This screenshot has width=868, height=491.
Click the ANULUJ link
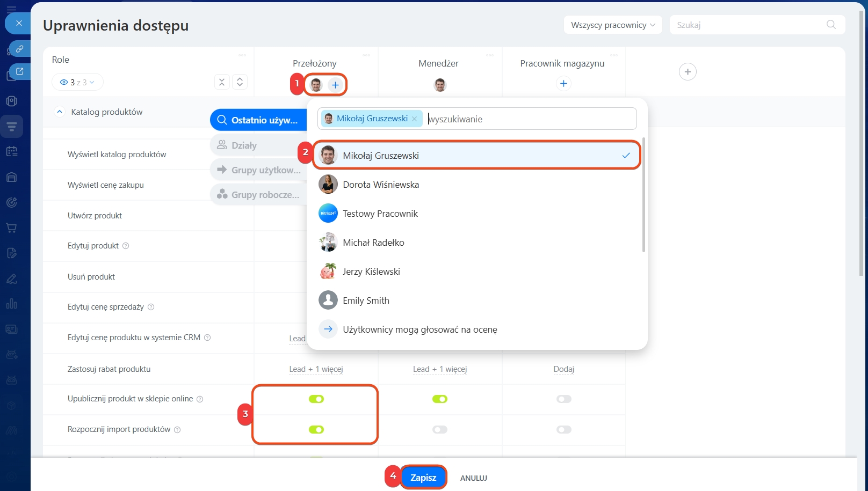[x=473, y=478]
